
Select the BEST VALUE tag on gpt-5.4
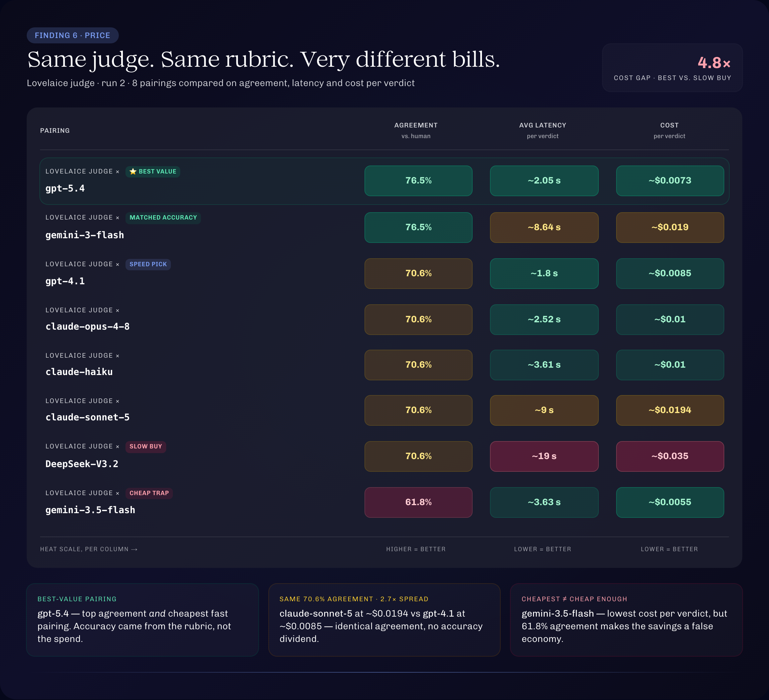(x=153, y=171)
